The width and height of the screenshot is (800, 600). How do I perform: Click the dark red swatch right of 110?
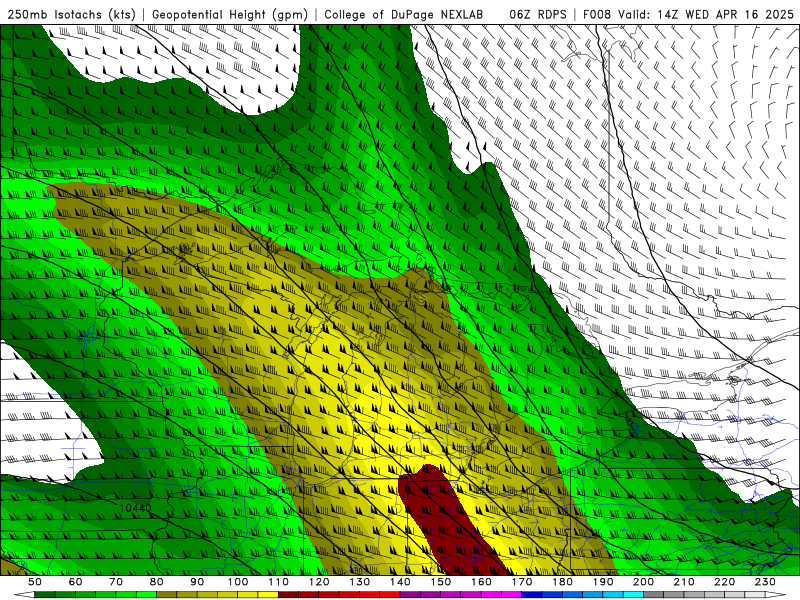(x=288, y=595)
